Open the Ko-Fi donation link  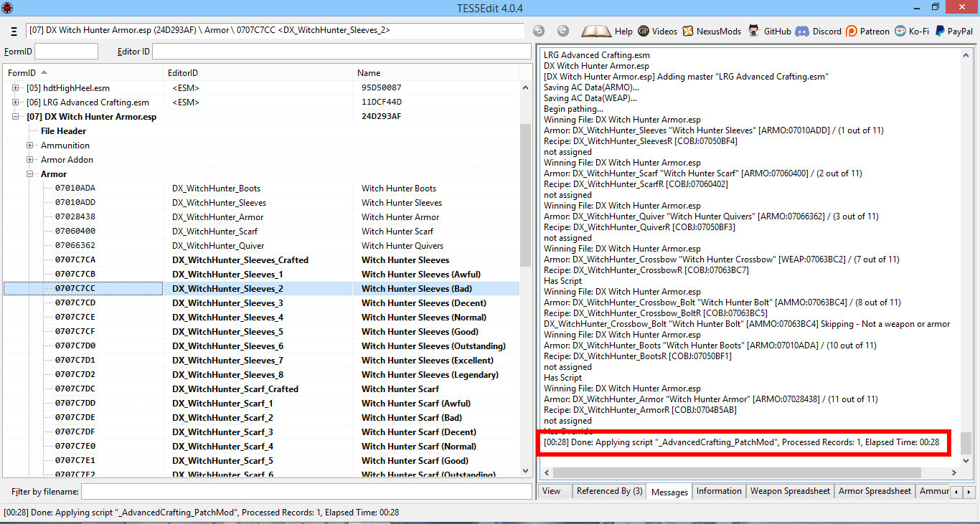[x=912, y=31]
